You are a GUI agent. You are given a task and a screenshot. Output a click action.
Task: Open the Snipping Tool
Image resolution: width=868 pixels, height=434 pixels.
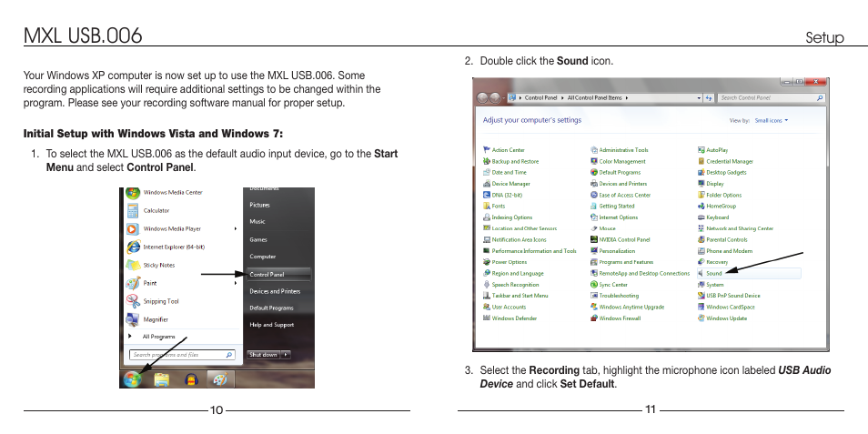[x=153, y=302]
